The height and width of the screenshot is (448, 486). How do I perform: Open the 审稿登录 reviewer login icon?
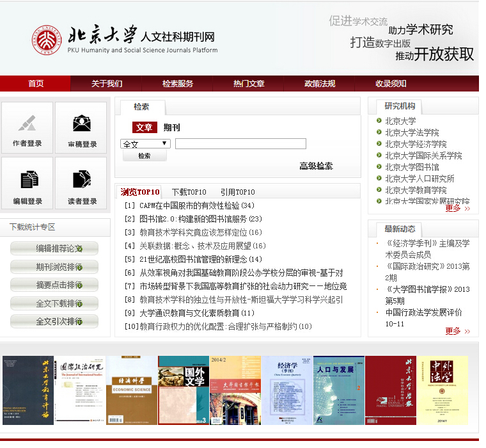click(x=81, y=127)
